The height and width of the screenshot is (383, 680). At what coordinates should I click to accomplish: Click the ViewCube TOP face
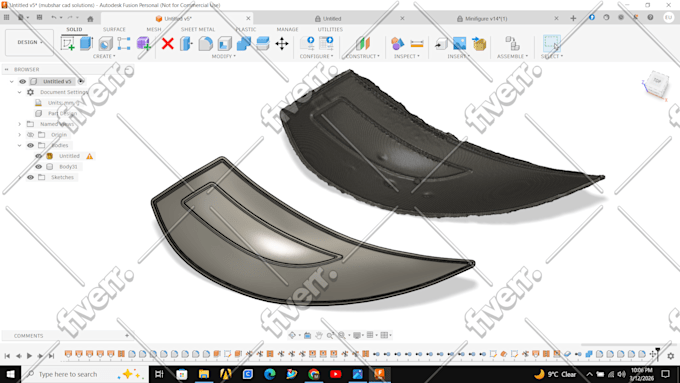(657, 82)
